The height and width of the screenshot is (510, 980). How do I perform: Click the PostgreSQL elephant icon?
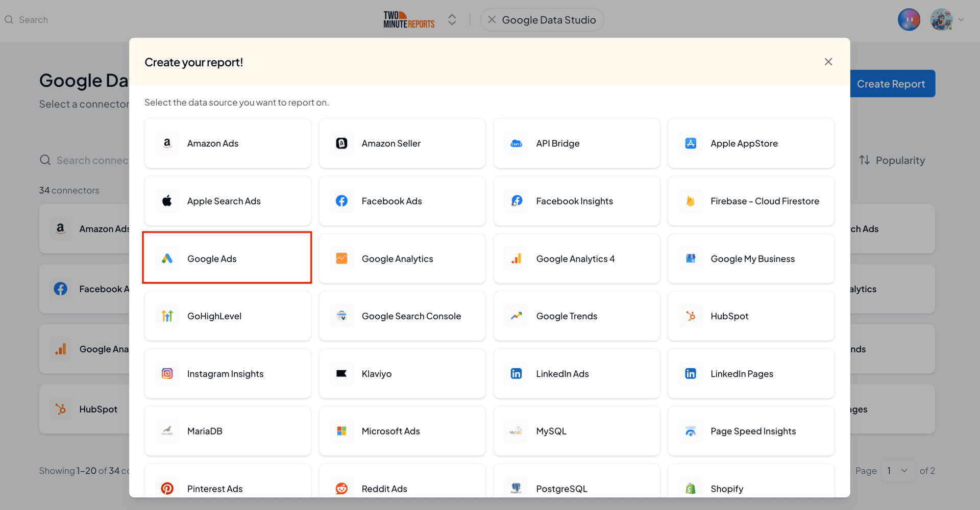(516, 489)
